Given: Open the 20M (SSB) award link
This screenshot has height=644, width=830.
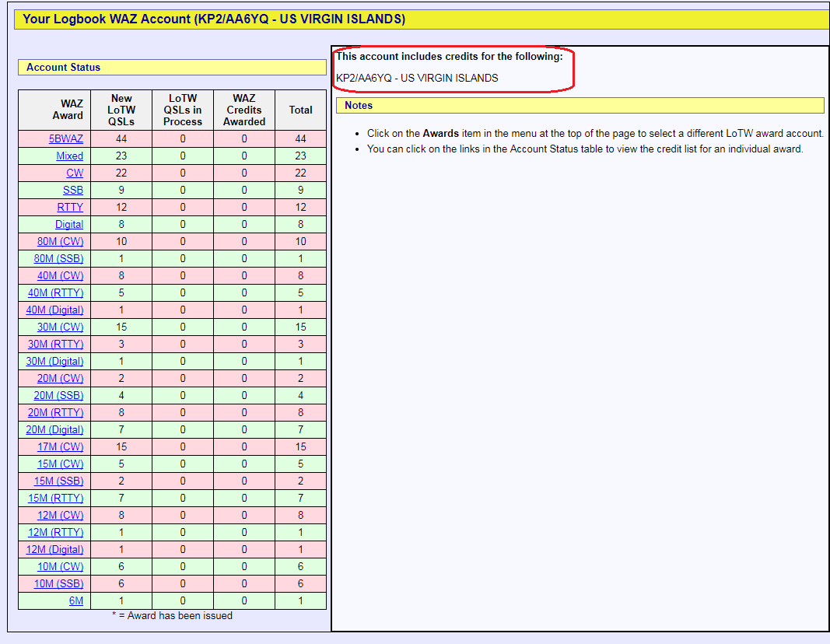Looking at the screenshot, I should [58, 395].
